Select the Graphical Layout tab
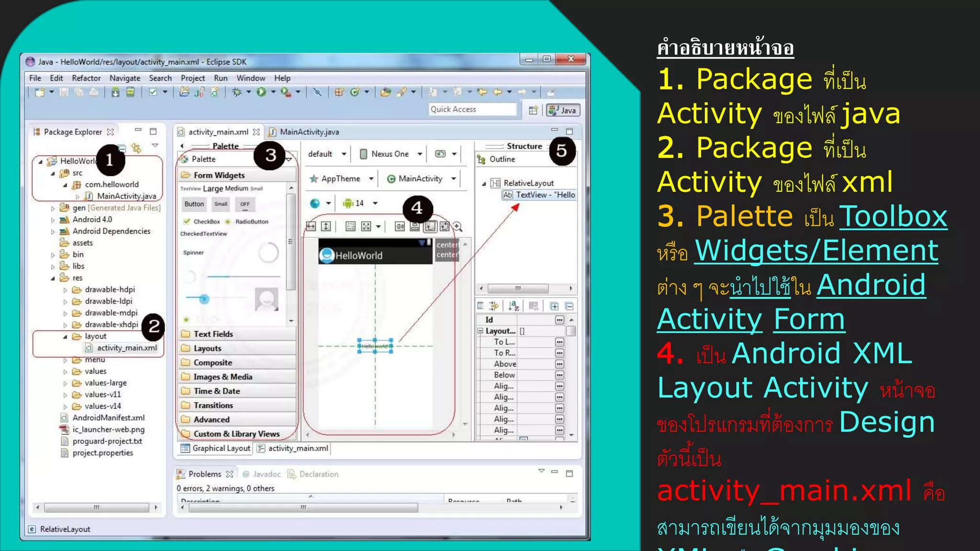The height and width of the screenshot is (551, 980). [216, 448]
